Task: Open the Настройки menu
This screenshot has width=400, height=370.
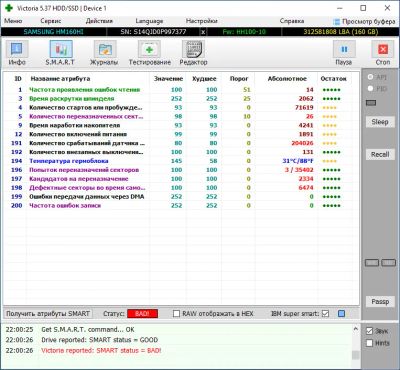Action: click(x=202, y=21)
